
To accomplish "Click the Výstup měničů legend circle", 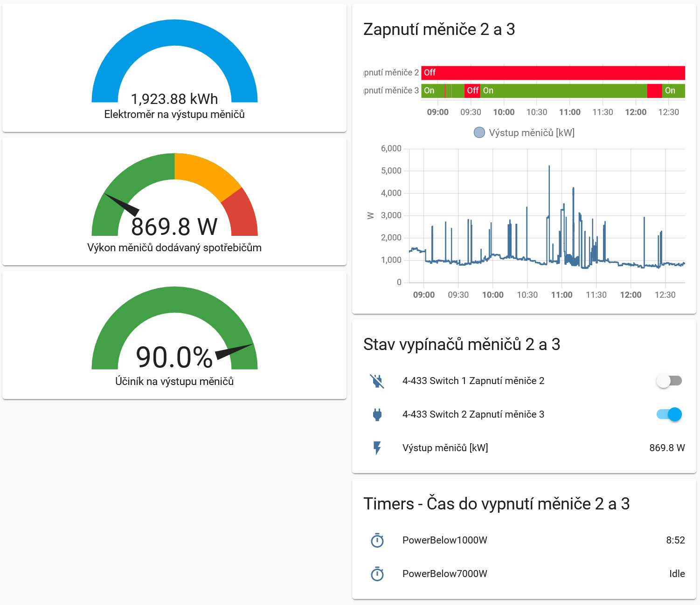I will [x=479, y=133].
